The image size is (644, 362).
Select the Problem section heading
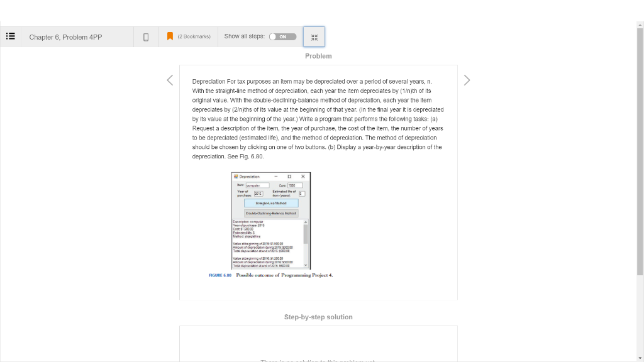point(318,56)
